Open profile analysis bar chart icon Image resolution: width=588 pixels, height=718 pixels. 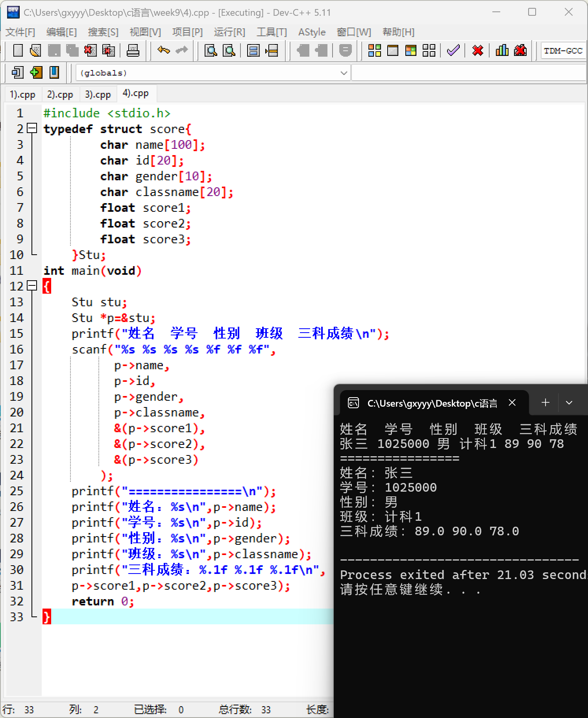(x=502, y=50)
